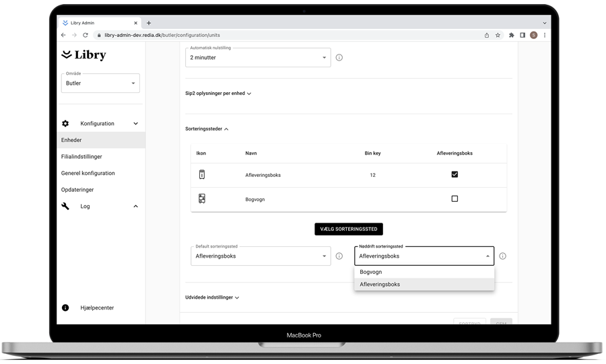Select Bogvogn from the dropdown list
This screenshot has width=606, height=364.
point(371,272)
